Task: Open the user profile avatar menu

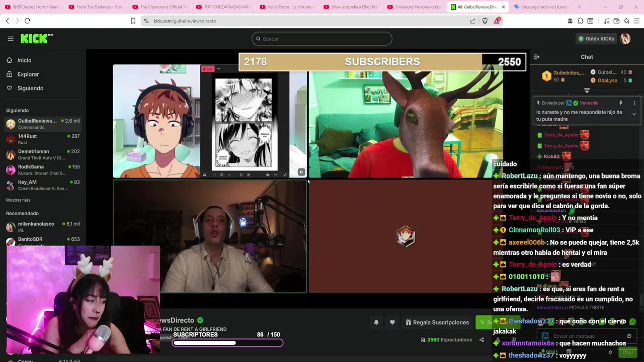Action: point(625,39)
